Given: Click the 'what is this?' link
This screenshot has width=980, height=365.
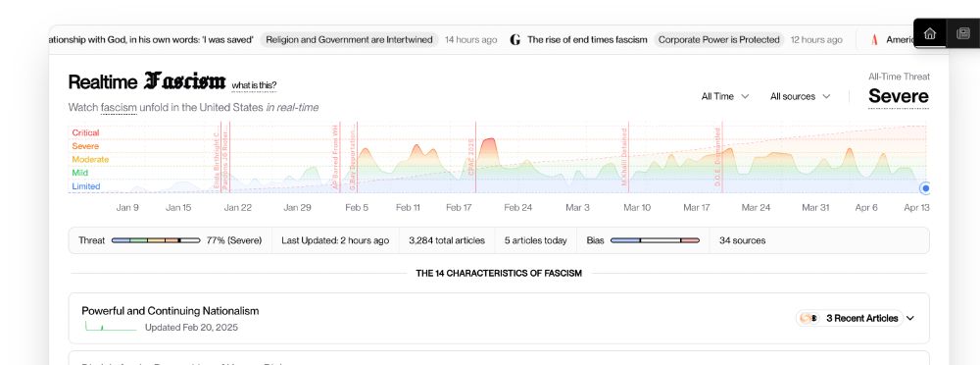Looking at the screenshot, I should click(x=254, y=85).
